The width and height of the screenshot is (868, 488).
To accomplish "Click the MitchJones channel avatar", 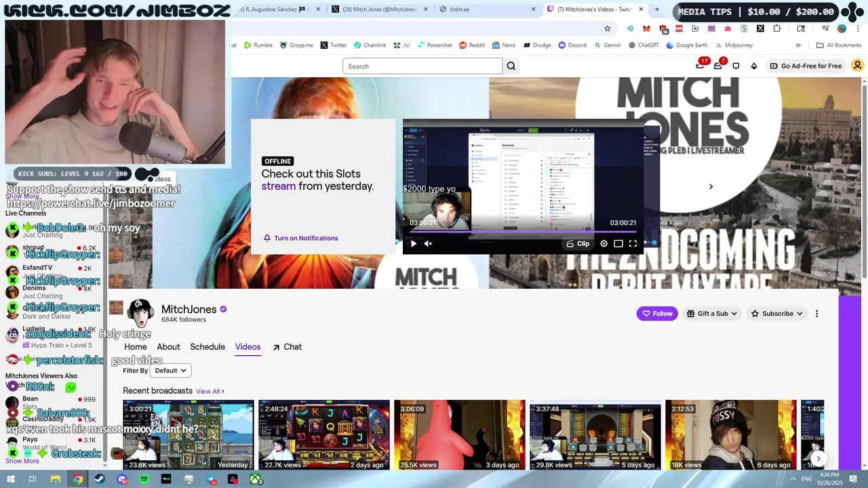I will [140, 313].
